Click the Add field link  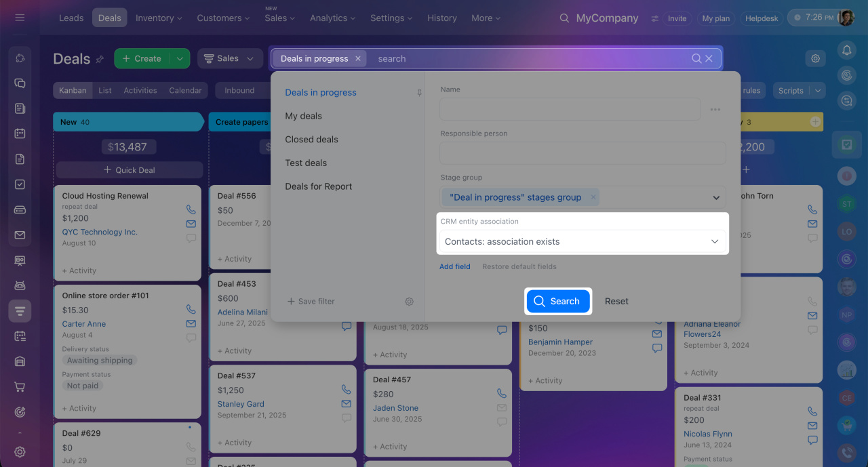click(455, 266)
